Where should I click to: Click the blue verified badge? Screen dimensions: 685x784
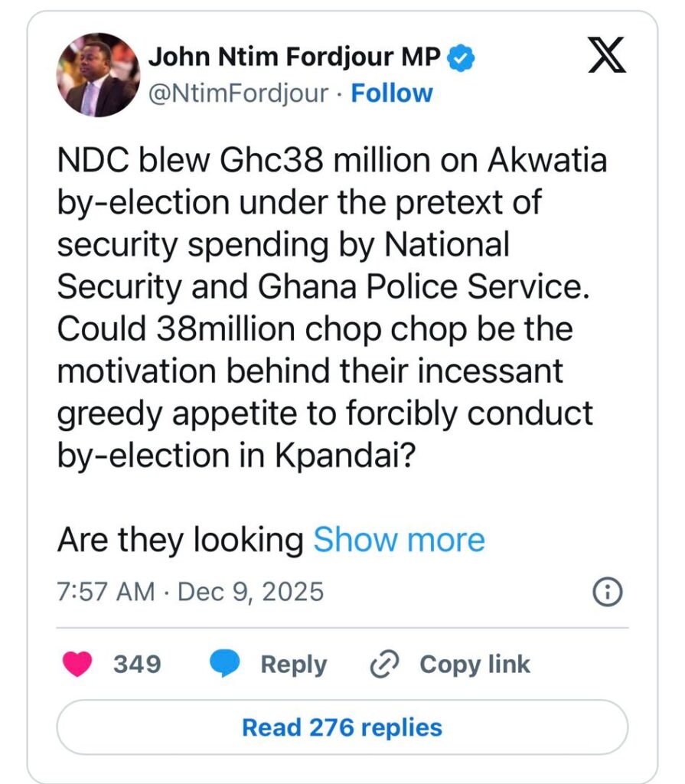click(x=461, y=57)
